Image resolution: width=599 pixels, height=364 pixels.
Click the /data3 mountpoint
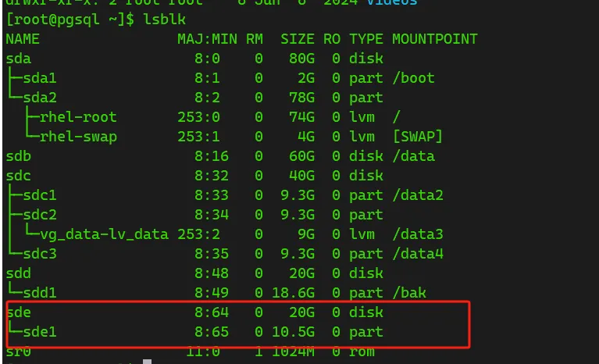(418, 234)
